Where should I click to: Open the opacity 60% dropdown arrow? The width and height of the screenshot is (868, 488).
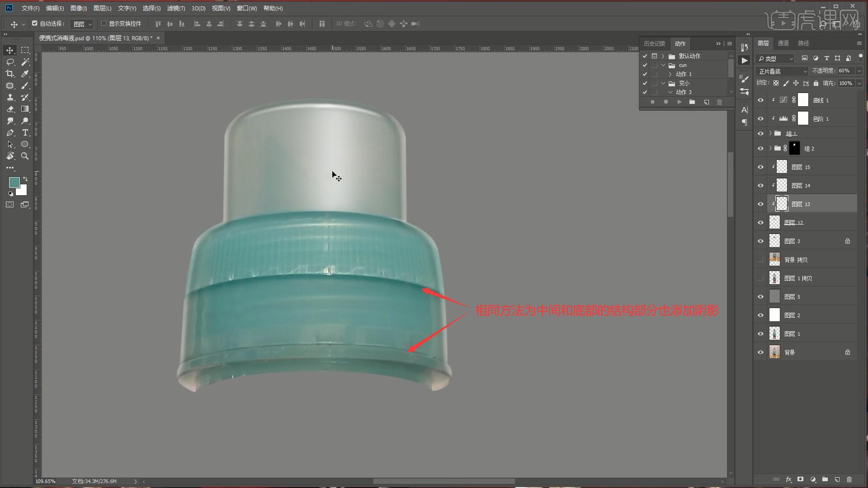(x=859, y=71)
